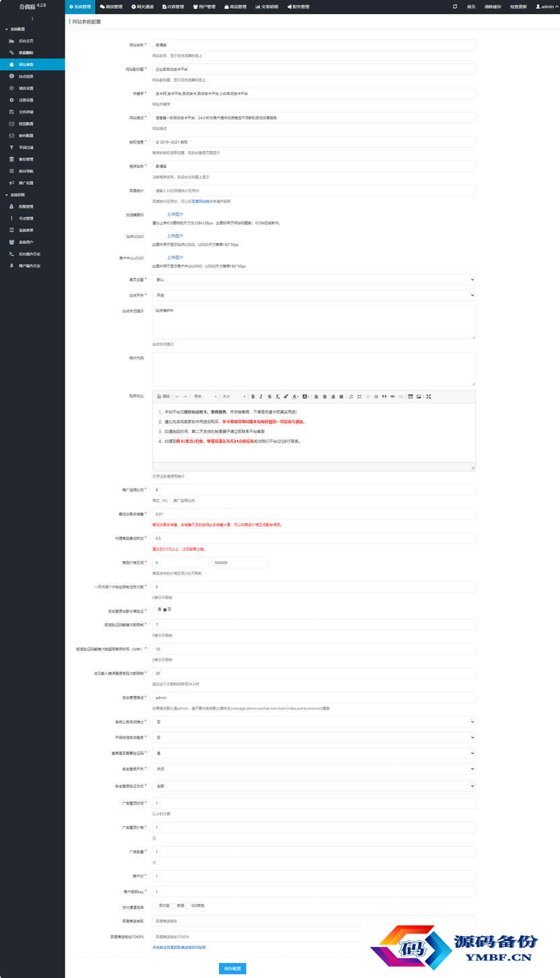Open 注册设置 gear item
Screen dimensions: 560x978
(x=32, y=100)
